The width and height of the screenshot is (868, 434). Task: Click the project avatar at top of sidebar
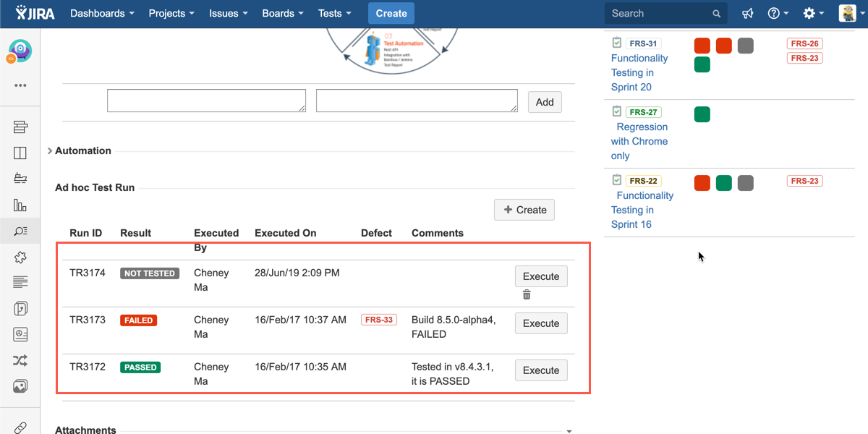tap(20, 51)
